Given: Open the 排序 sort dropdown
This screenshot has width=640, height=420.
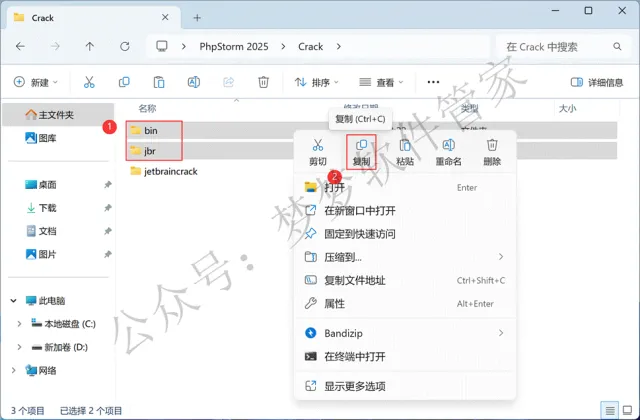Looking at the screenshot, I should click(317, 82).
